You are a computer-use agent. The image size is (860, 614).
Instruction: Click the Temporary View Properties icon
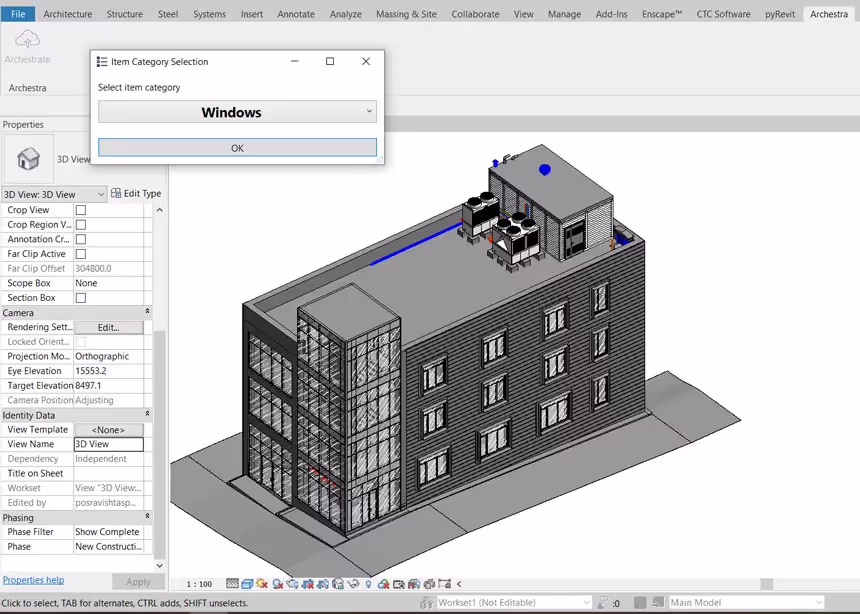pyautogui.click(x=399, y=584)
